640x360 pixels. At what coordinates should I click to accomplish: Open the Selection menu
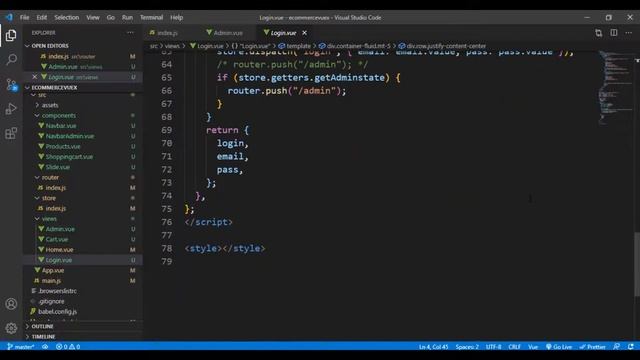click(67, 18)
